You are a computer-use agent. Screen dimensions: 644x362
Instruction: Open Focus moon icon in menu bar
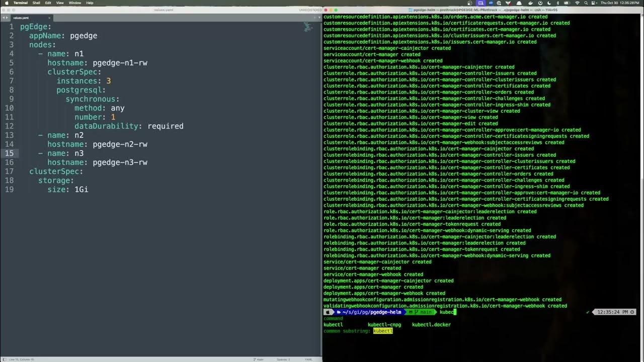(549, 3)
